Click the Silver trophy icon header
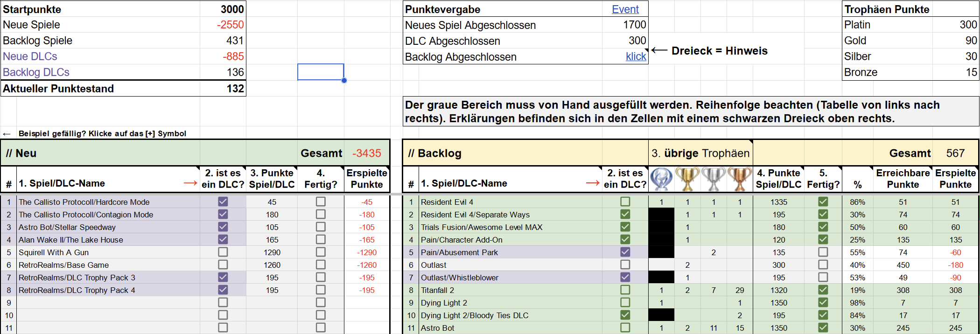The height and width of the screenshot is (334, 980). click(x=714, y=179)
